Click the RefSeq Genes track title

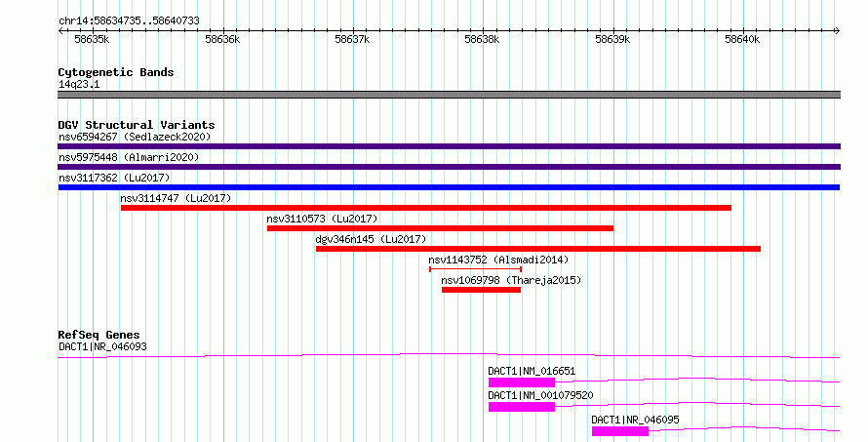pyautogui.click(x=99, y=335)
